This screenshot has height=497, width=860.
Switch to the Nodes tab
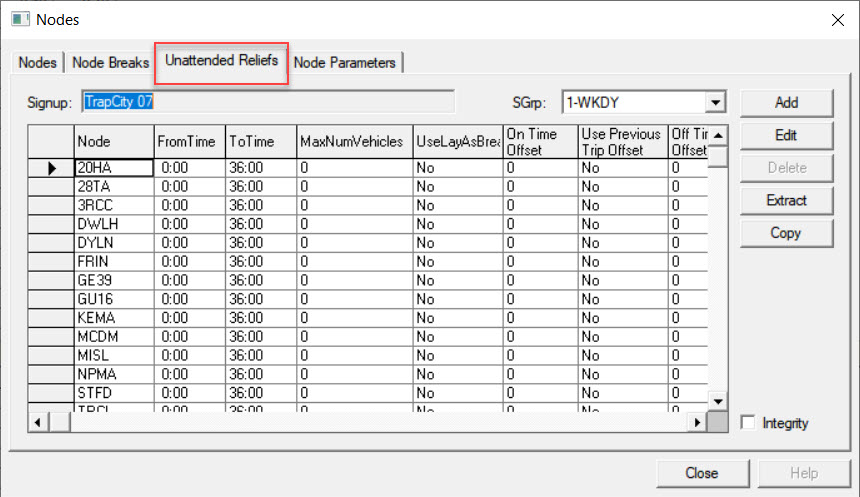tap(38, 63)
